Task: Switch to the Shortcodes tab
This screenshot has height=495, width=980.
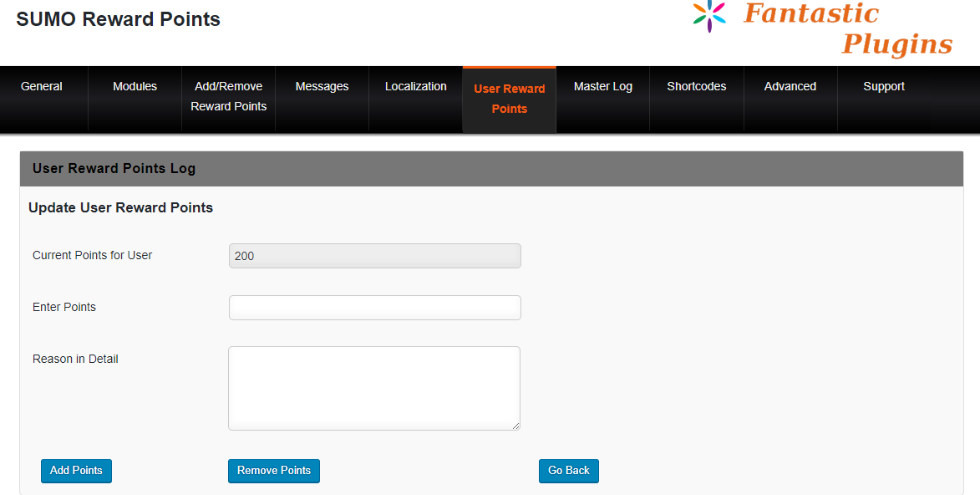Action: [697, 86]
